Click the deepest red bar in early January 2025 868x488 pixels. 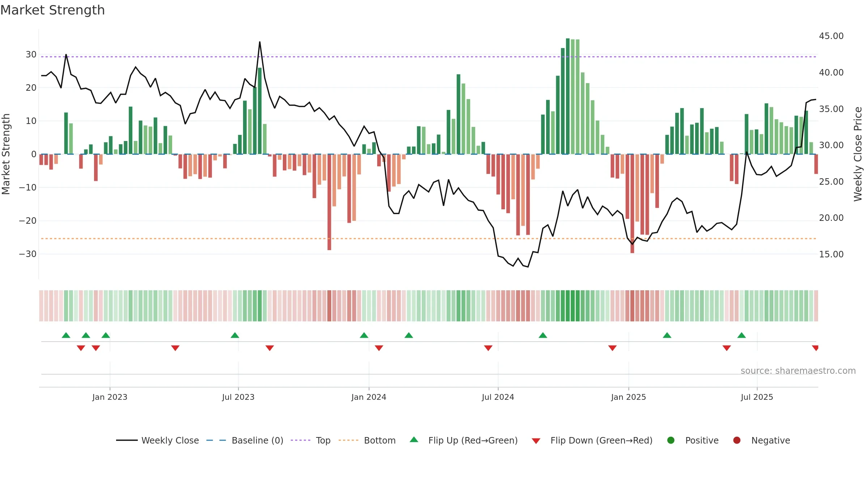(x=632, y=204)
